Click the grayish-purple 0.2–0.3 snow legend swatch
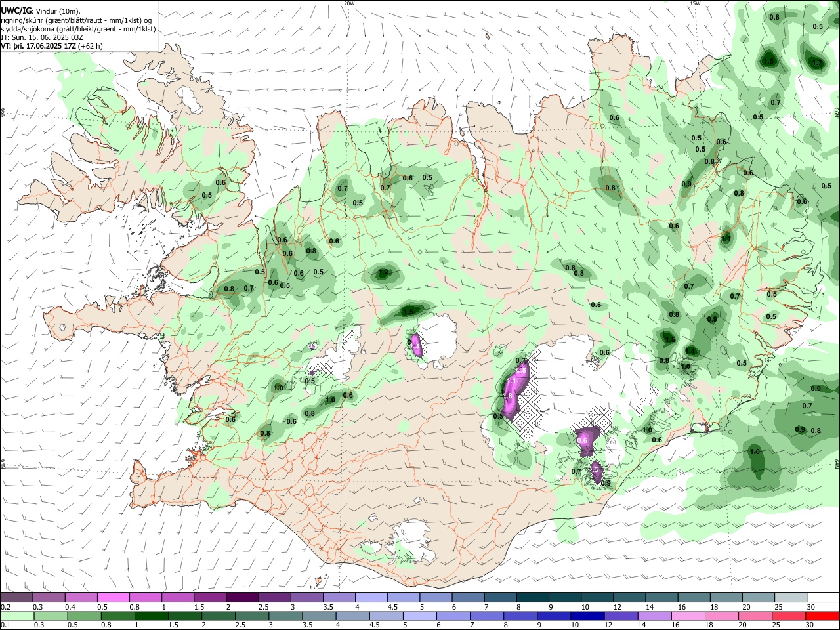The height and width of the screenshot is (630, 840). click(16, 598)
